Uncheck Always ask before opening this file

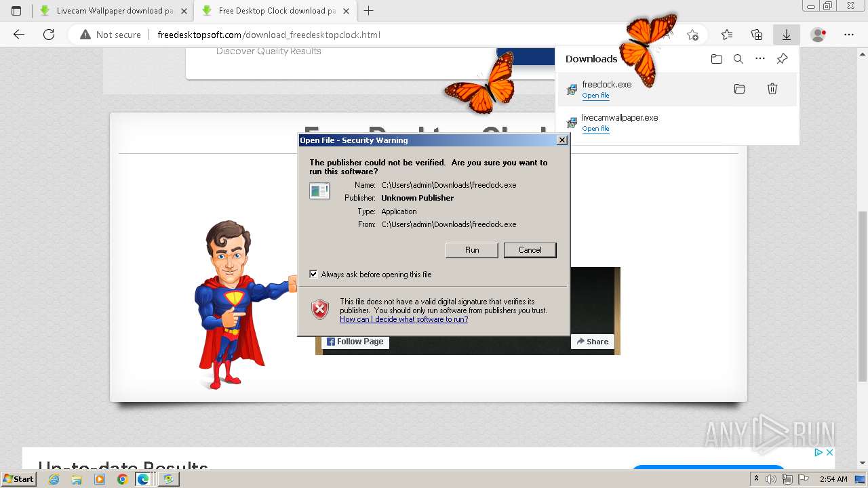(x=313, y=274)
